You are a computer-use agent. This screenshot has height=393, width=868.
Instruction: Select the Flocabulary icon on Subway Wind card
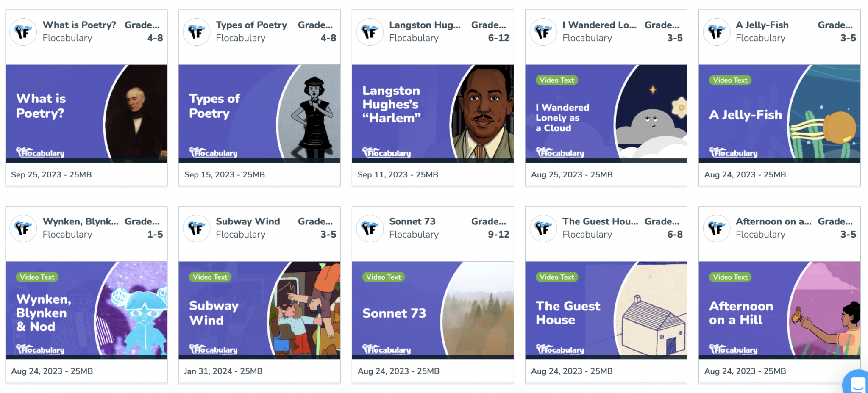[197, 228]
